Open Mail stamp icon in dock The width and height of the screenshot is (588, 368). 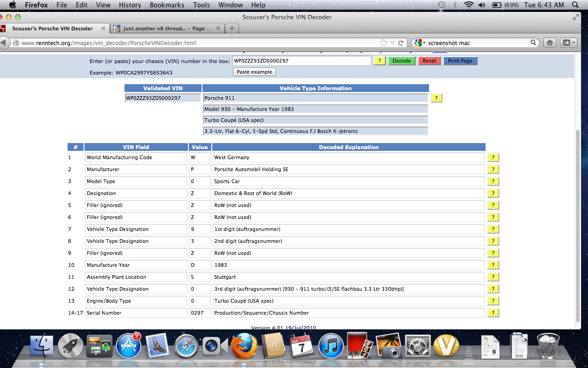click(x=158, y=346)
